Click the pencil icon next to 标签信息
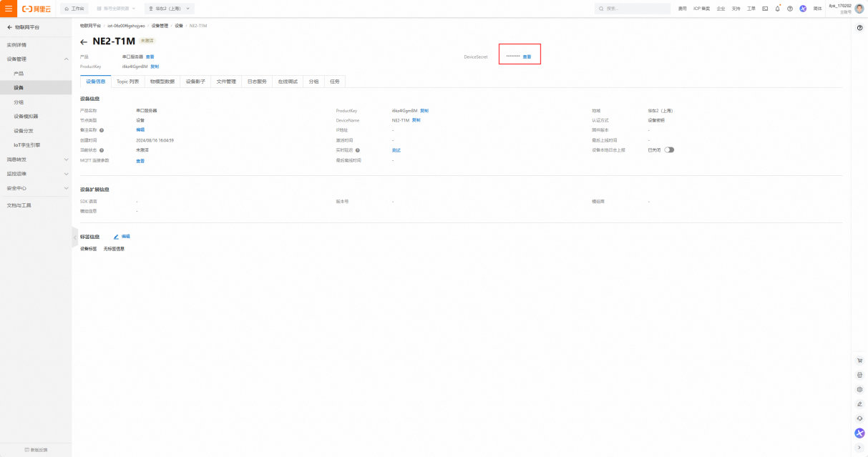The height and width of the screenshot is (457, 868). click(116, 236)
